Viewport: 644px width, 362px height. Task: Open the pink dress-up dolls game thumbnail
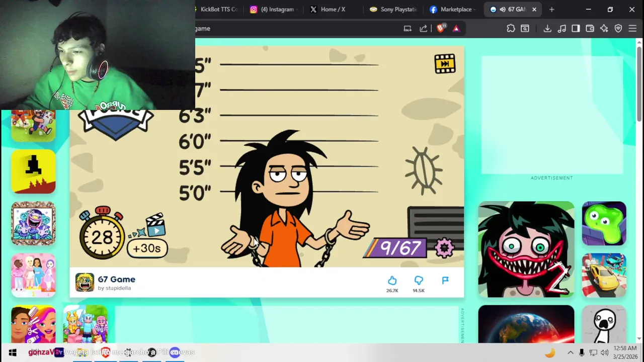pos(34,275)
